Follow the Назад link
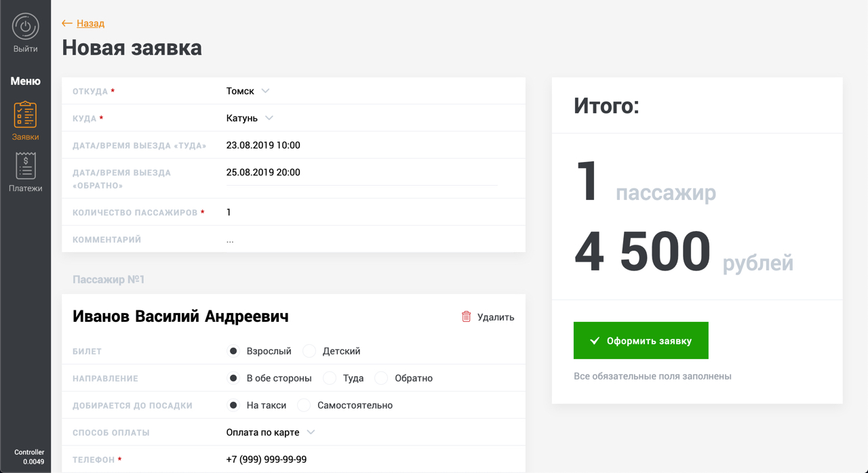The image size is (868, 473). [90, 23]
